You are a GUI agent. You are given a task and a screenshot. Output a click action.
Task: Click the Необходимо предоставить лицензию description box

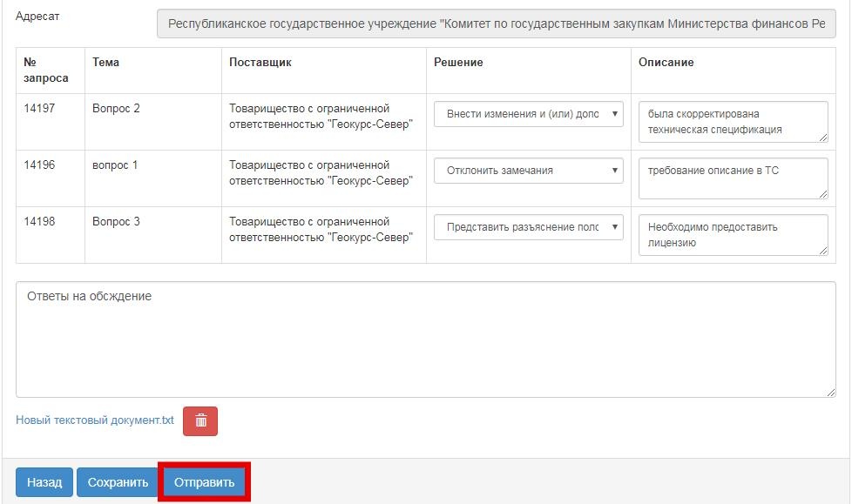tap(732, 234)
